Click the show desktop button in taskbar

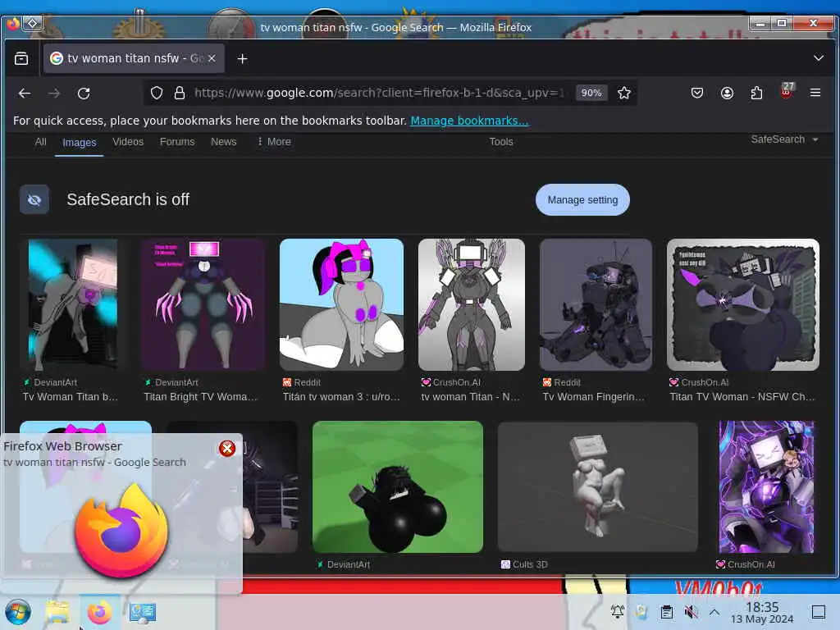click(818, 612)
